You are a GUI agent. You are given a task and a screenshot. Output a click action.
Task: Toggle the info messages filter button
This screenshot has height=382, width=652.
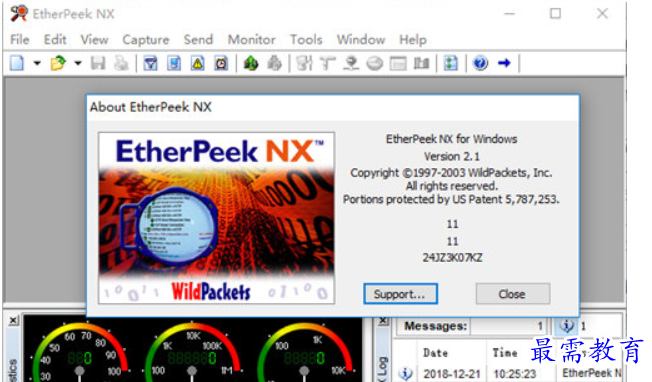566,325
